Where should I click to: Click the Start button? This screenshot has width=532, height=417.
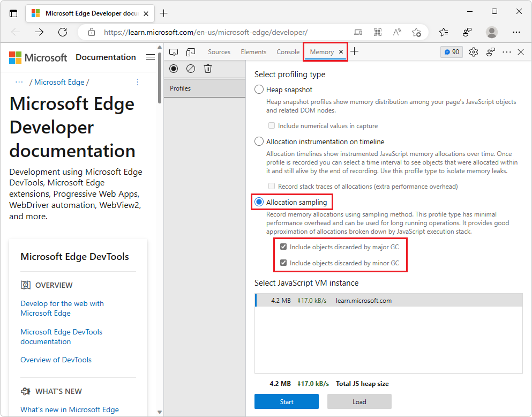click(x=286, y=401)
